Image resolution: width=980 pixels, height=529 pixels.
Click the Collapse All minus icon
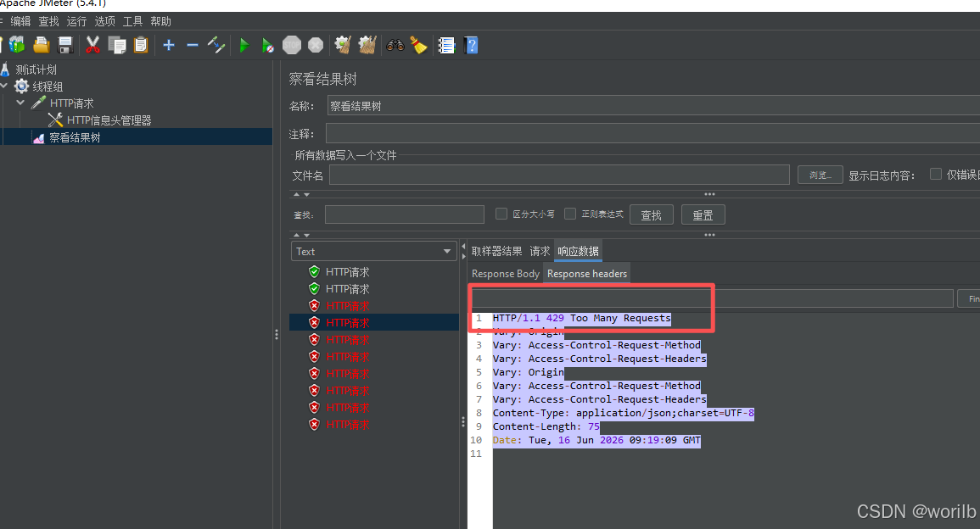(193, 45)
